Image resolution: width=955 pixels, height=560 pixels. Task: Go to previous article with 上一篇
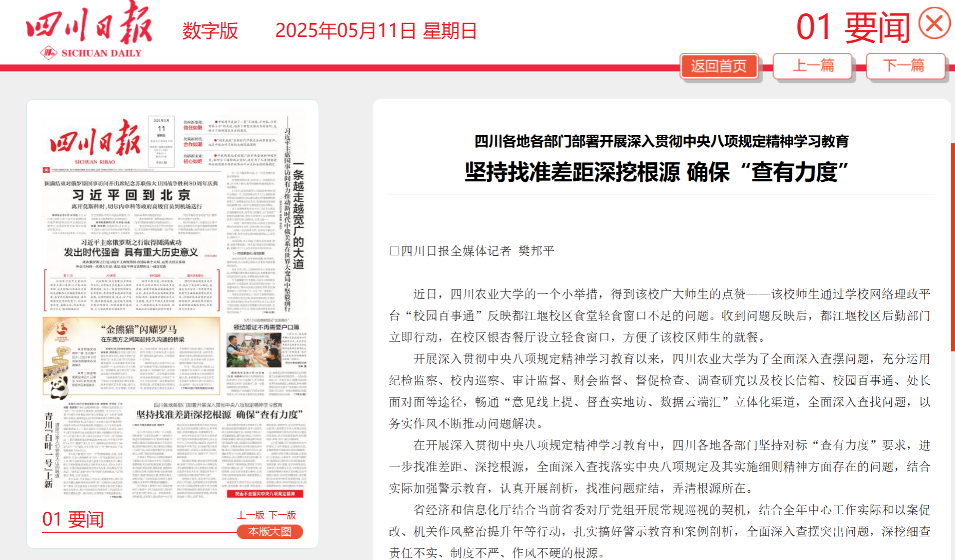[x=813, y=66]
